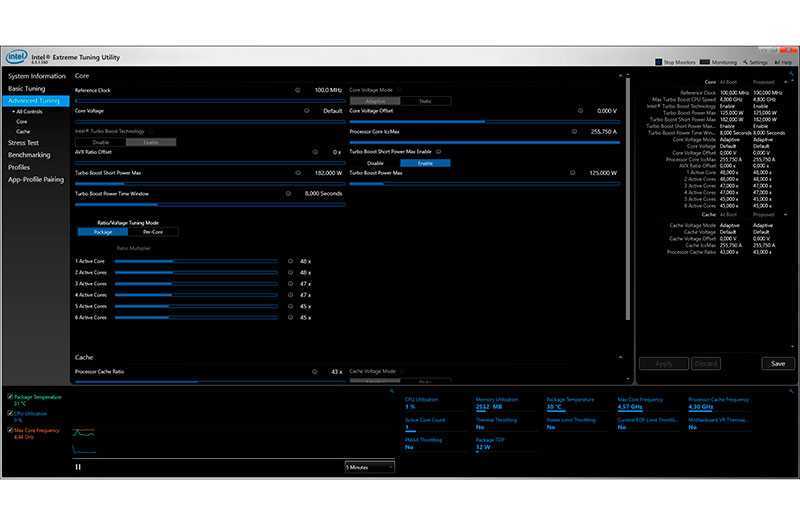Adjust the Processor Core IccMax slider
The image size is (800, 525).
tap(485, 142)
